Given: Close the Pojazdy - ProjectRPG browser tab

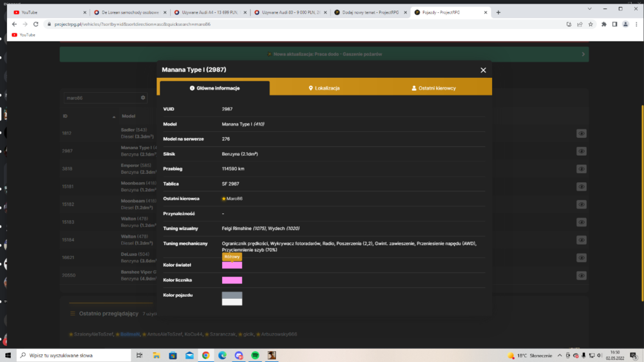Looking at the screenshot, I should pos(486,12).
